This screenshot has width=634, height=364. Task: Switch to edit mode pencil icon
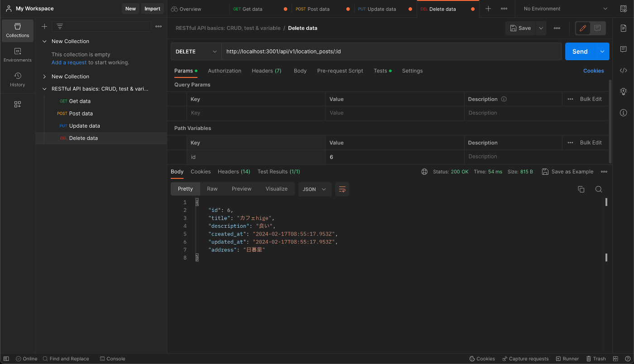point(583,28)
